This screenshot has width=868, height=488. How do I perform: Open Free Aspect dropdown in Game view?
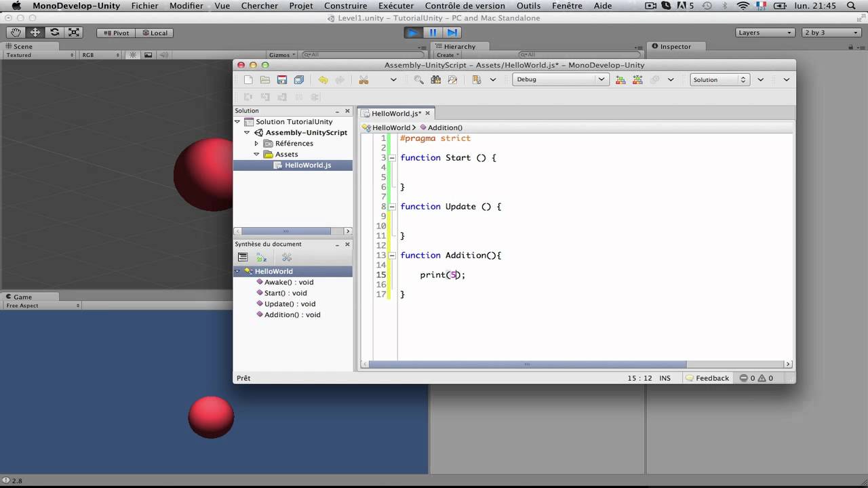(x=42, y=306)
